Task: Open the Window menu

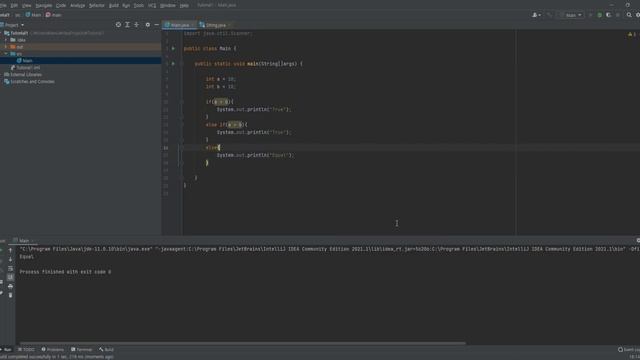Action: pos(168,5)
